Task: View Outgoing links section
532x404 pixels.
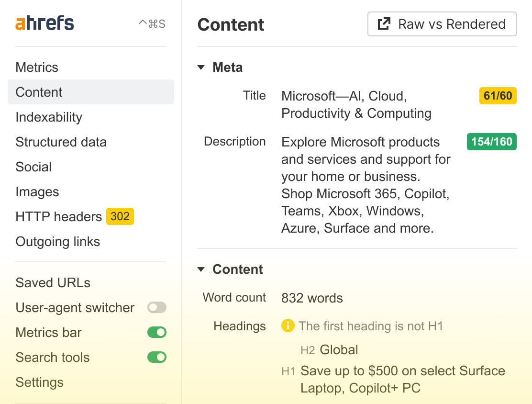Action: click(58, 241)
